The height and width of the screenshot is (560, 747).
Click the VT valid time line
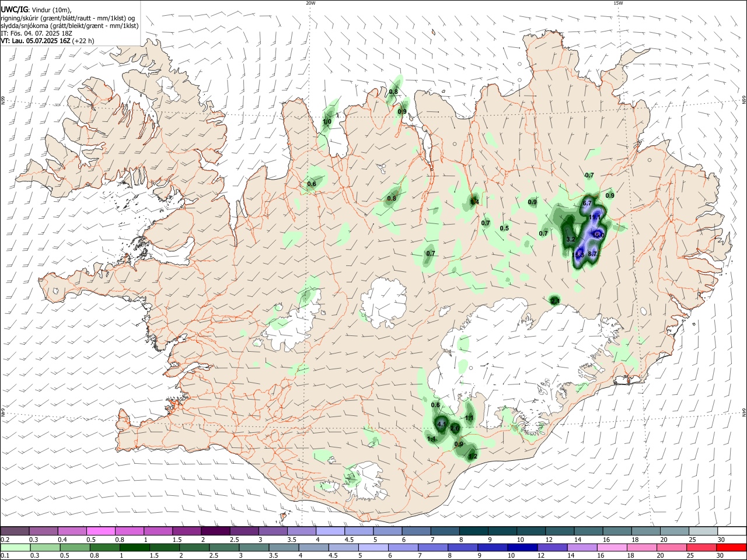click(47, 41)
